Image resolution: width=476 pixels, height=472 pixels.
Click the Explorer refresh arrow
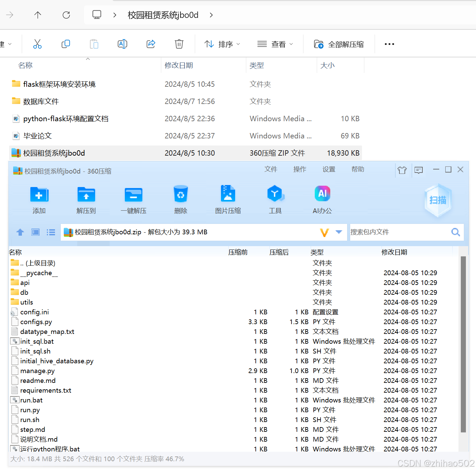coord(66,15)
